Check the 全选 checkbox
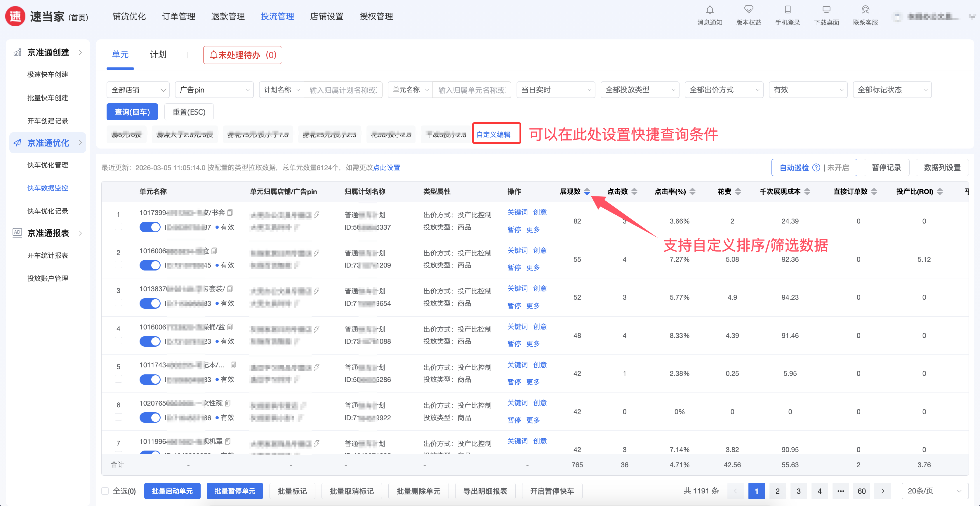Viewport: 980px width, 506px height. pos(105,491)
